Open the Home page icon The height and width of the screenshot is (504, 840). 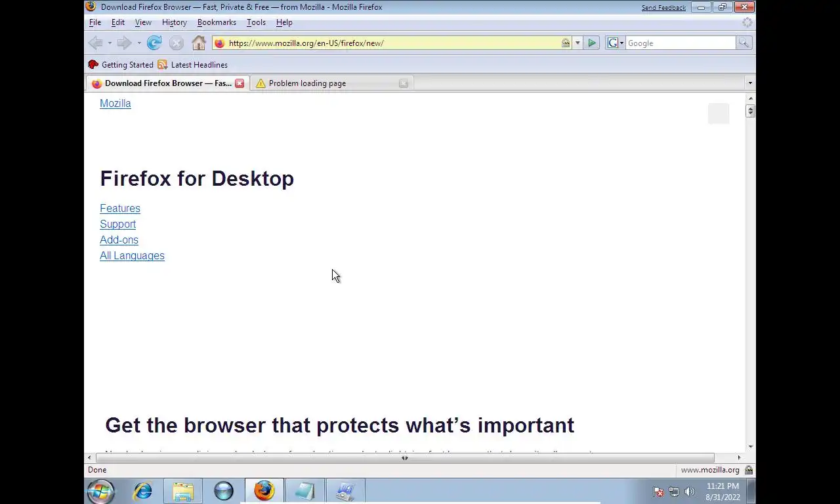199,43
